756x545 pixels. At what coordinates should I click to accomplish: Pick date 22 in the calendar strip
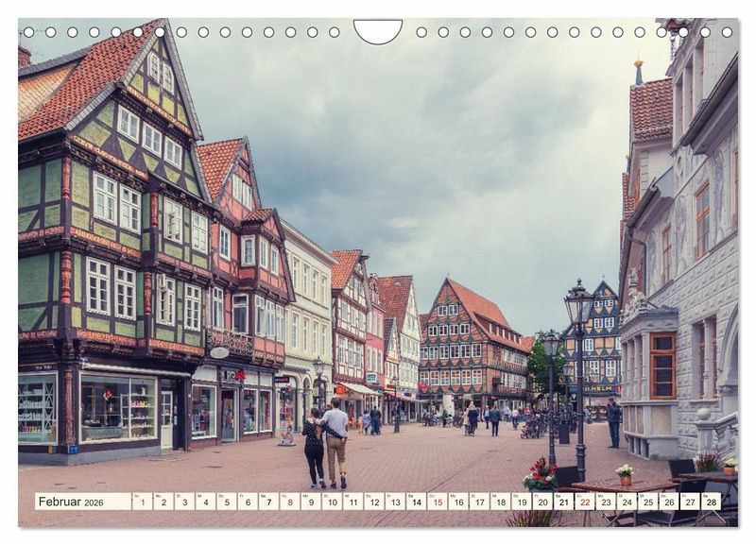pyautogui.click(x=584, y=502)
